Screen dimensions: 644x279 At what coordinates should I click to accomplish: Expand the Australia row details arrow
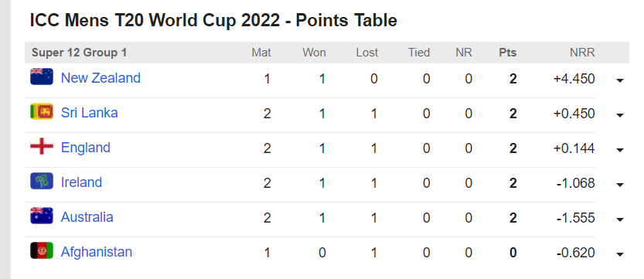click(x=620, y=220)
